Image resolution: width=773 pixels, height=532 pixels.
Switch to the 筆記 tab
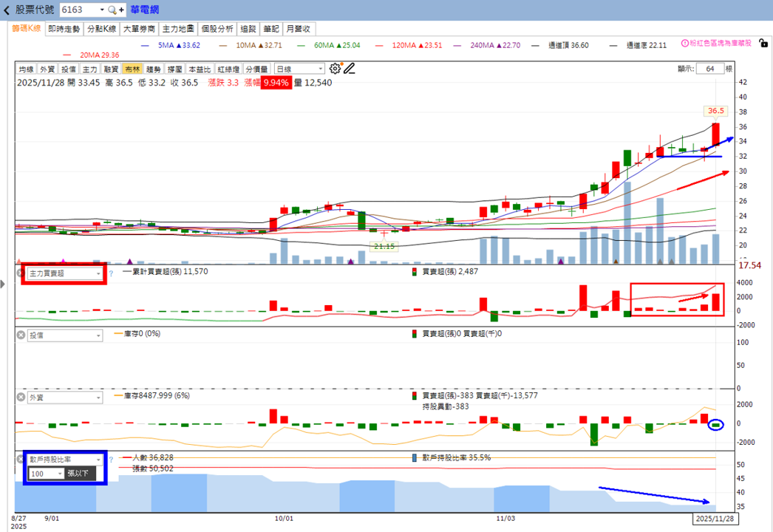click(271, 29)
